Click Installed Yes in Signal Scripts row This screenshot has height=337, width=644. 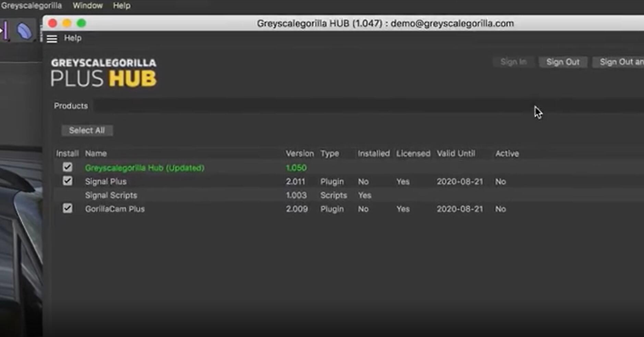[x=365, y=195]
